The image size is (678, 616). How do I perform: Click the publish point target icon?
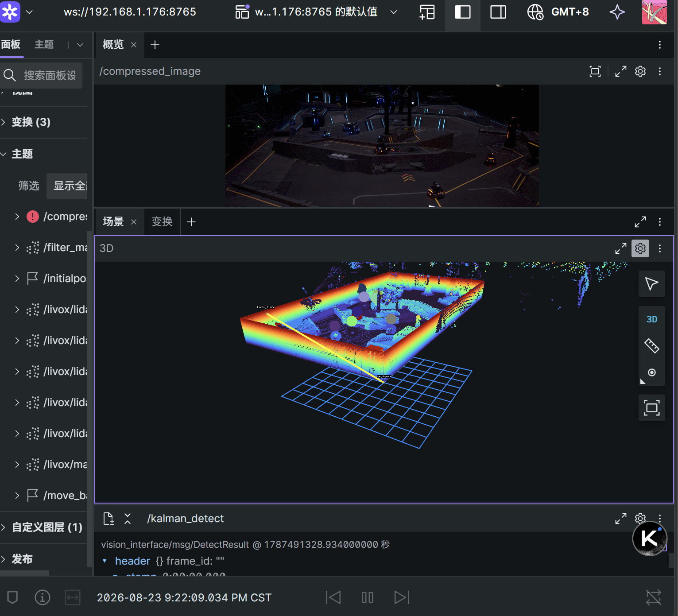651,372
